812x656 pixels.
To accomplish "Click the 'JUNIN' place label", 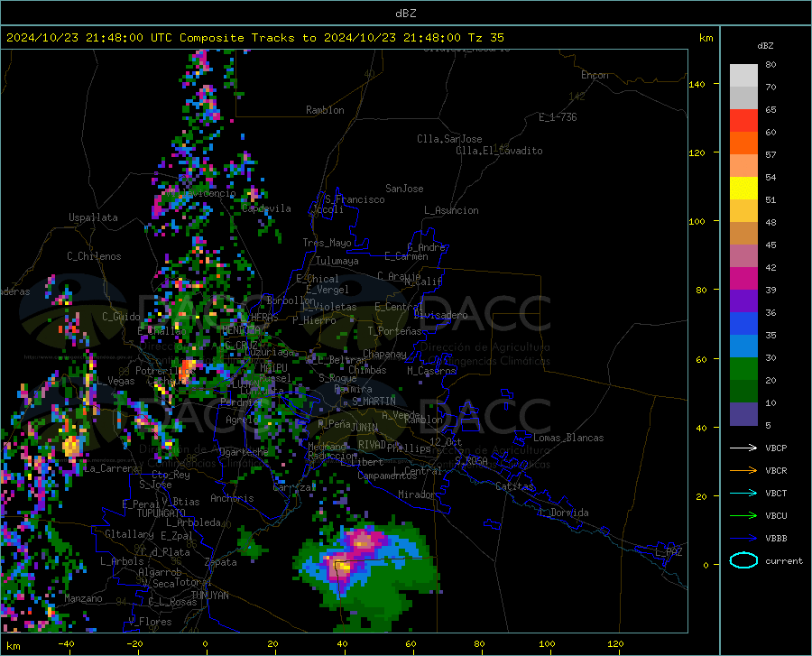I will (364, 428).
